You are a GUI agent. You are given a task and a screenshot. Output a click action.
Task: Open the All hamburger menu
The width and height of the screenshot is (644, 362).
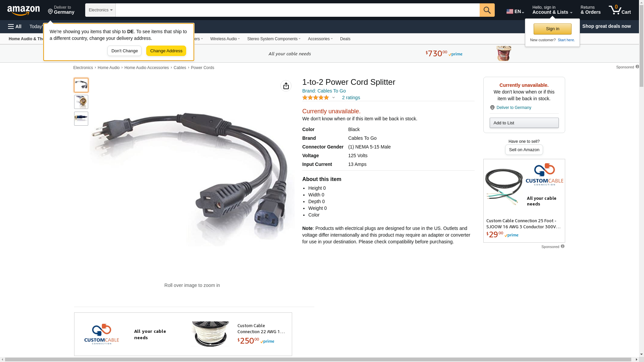click(15, 26)
